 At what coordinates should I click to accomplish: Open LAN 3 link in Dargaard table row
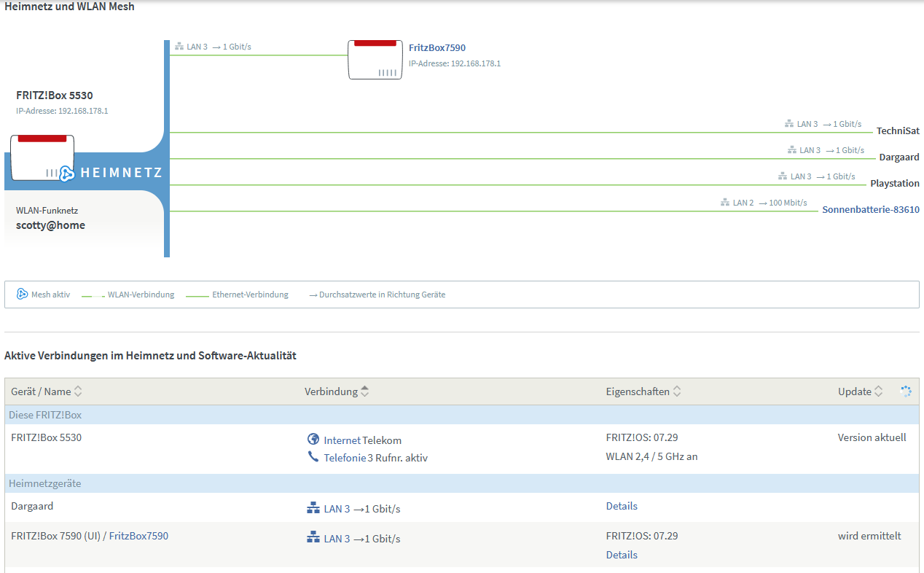click(x=337, y=509)
